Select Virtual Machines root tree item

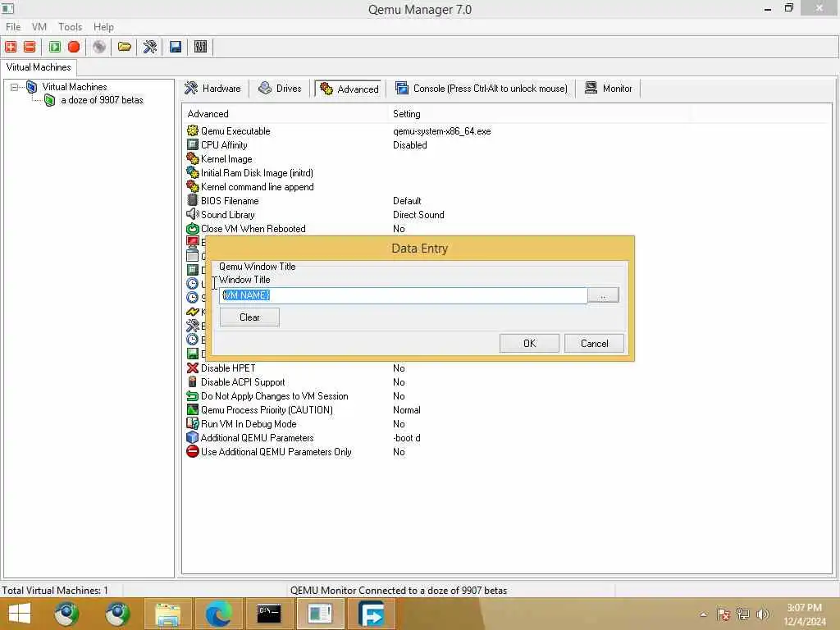coord(75,87)
